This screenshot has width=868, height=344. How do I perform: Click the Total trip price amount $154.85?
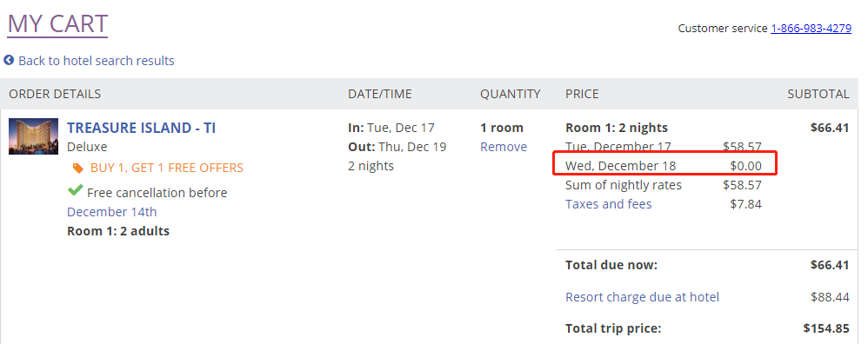pyautogui.click(x=826, y=328)
